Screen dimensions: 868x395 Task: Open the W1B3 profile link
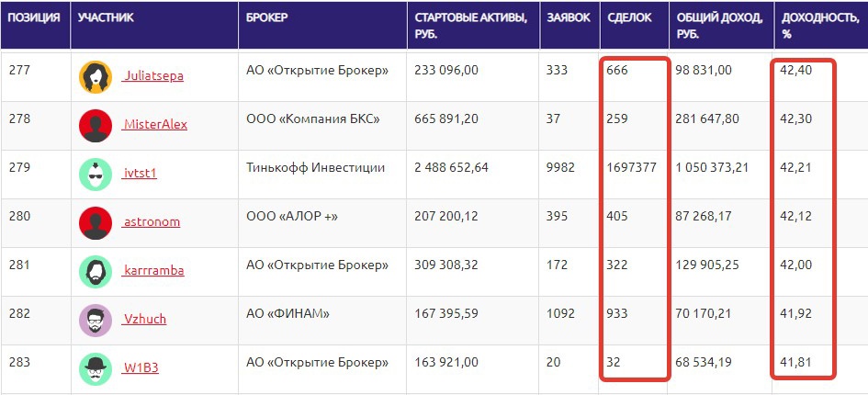tap(141, 368)
